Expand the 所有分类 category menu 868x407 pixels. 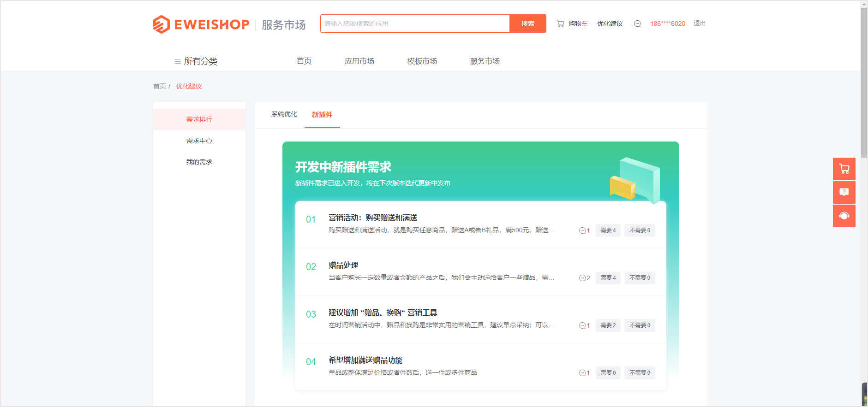(x=196, y=61)
